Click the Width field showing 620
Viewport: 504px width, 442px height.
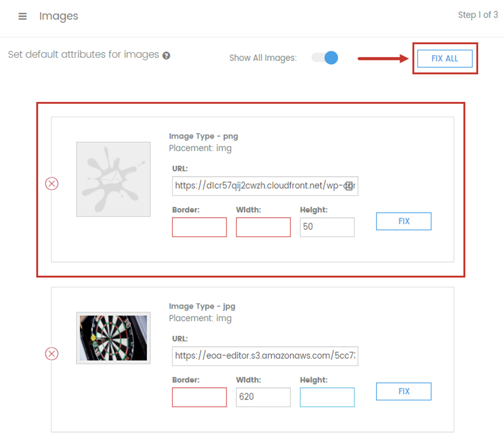click(263, 397)
